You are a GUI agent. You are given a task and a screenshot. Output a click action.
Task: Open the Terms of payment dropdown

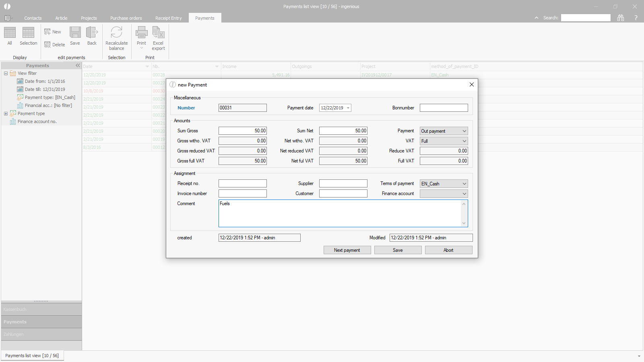tap(464, 184)
